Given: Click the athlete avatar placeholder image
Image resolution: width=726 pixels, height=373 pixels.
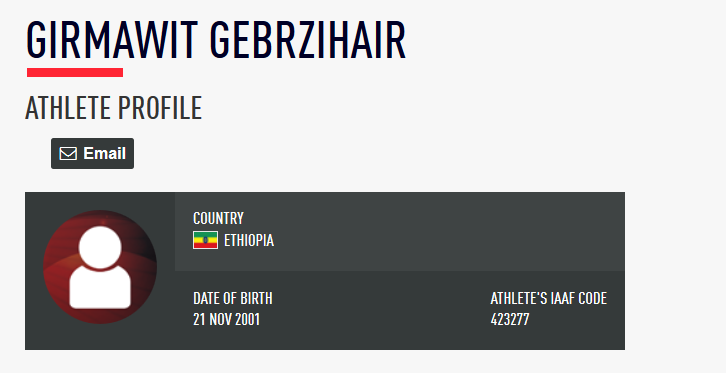Looking at the screenshot, I should (100, 267).
